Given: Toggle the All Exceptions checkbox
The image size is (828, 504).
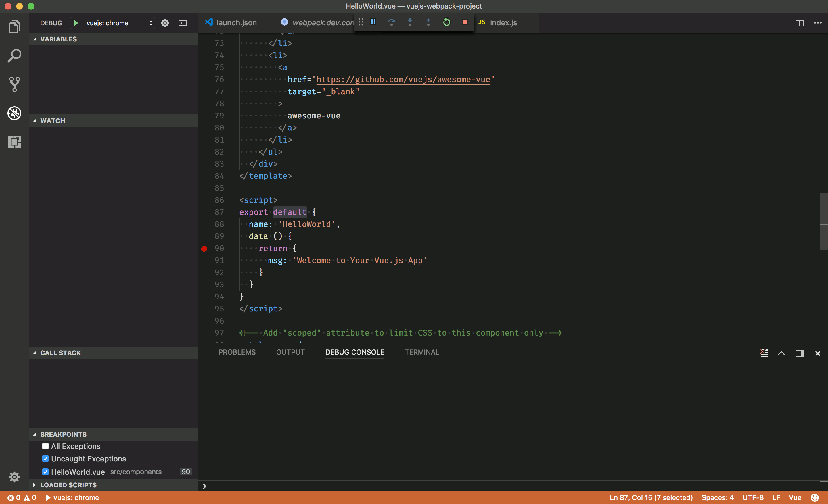Looking at the screenshot, I should coord(45,446).
